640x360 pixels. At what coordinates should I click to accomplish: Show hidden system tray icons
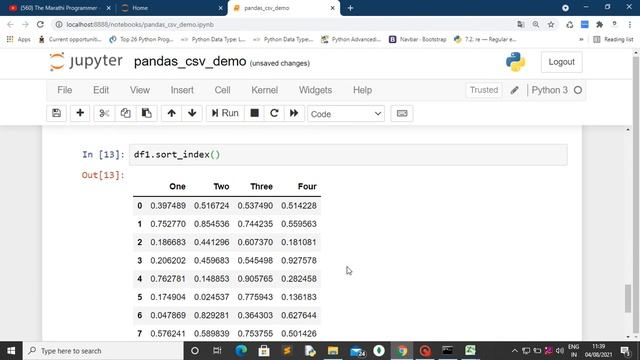tap(514, 351)
